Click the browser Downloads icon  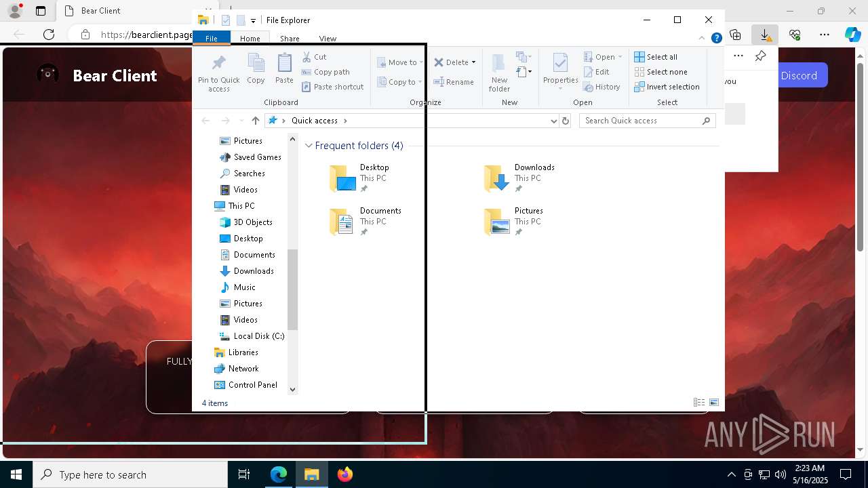(x=764, y=35)
